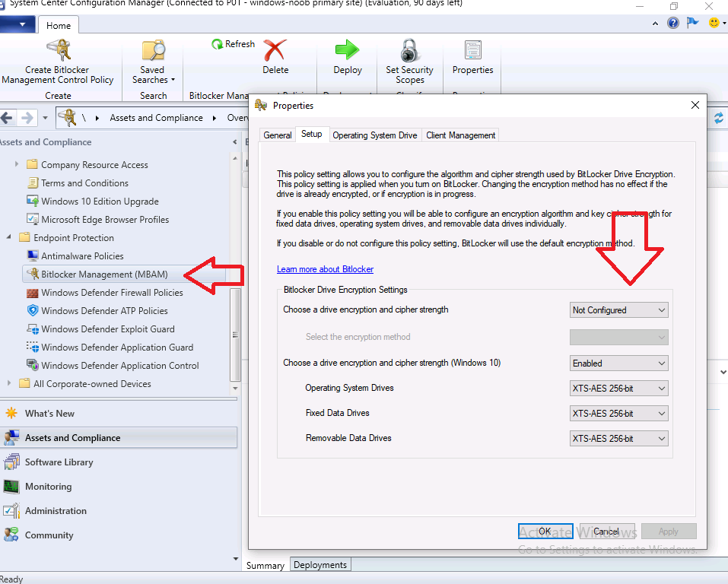
Task: Expand All Corporate-owned Devices folder
Action: (9, 383)
